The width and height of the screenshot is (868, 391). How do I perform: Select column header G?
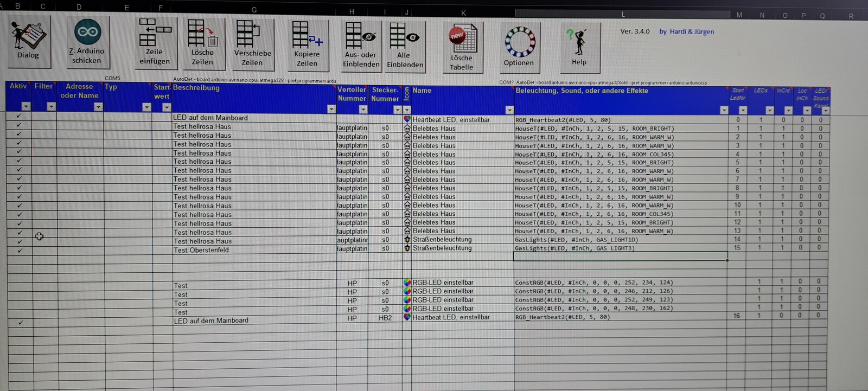click(254, 10)
